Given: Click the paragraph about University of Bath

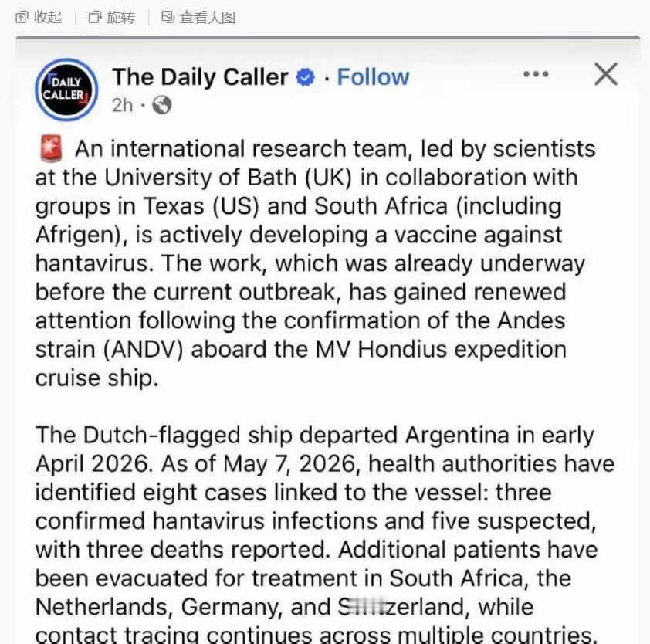Looking at the screenshot, I should tap(316, 263).
